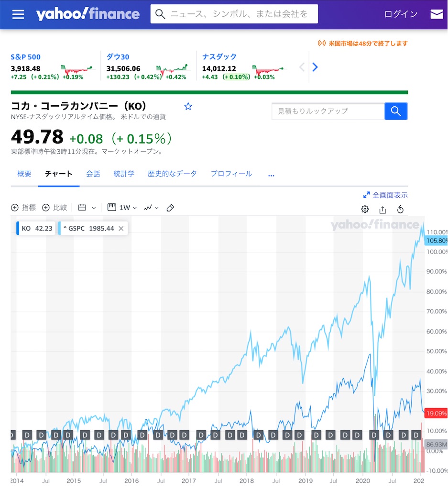The image size is (448, 490).
Task: Open the S&P 500 index link
Action: tap(26, 57)
